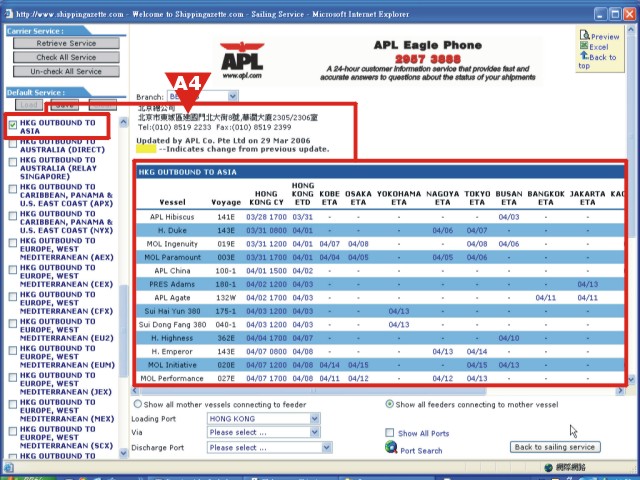The width and height of the screenshot is (640, 480).
Task: Click MOL Paramount Nagoya ETA 04/05
Action: pos(442,257)
